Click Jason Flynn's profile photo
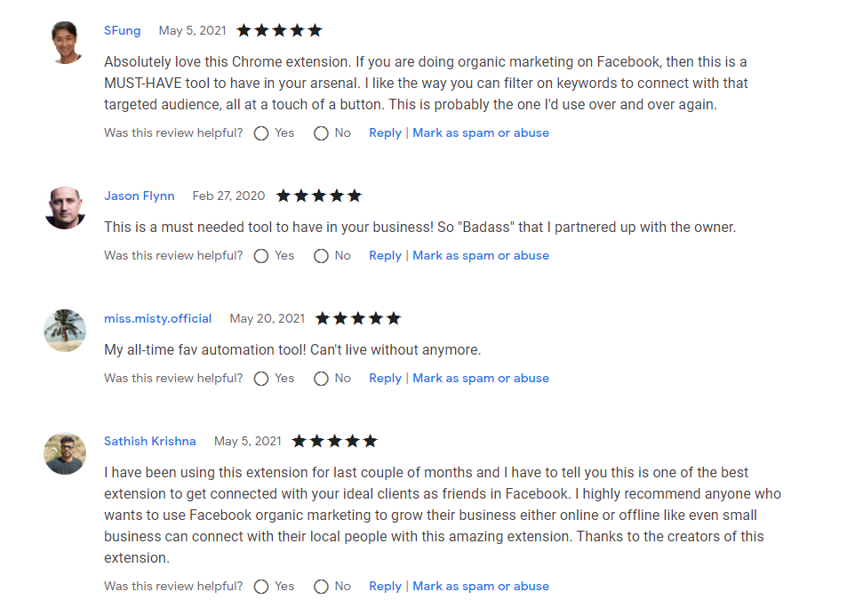The image size is (855, 616). (65, 208)
